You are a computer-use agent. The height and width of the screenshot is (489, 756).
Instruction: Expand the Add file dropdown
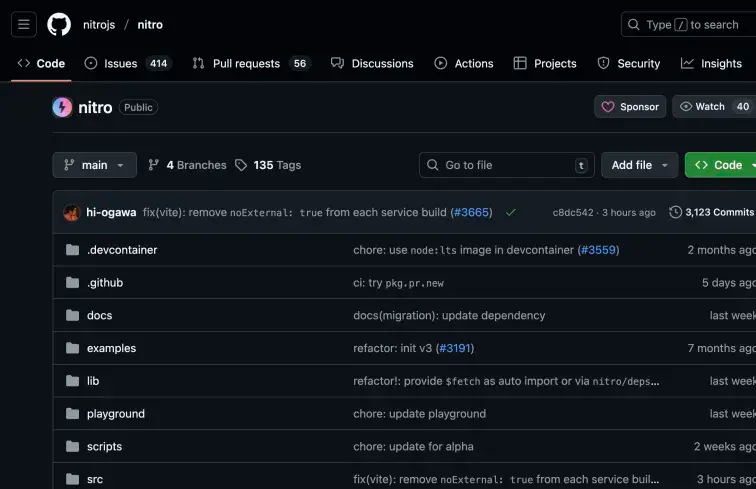(x=639, y=165)
